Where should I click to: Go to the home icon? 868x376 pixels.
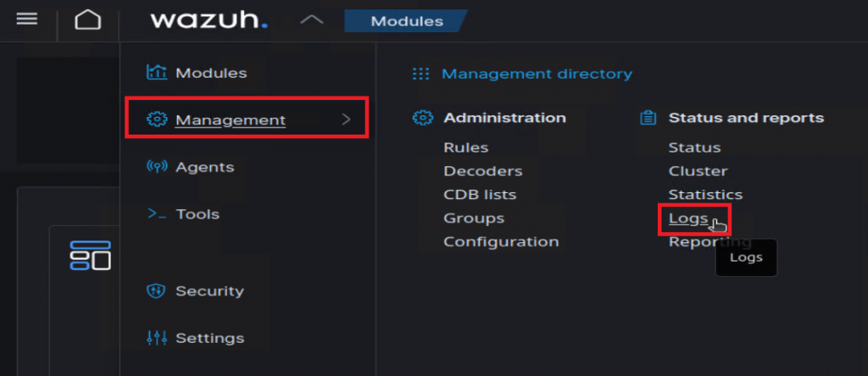[87, 19]
